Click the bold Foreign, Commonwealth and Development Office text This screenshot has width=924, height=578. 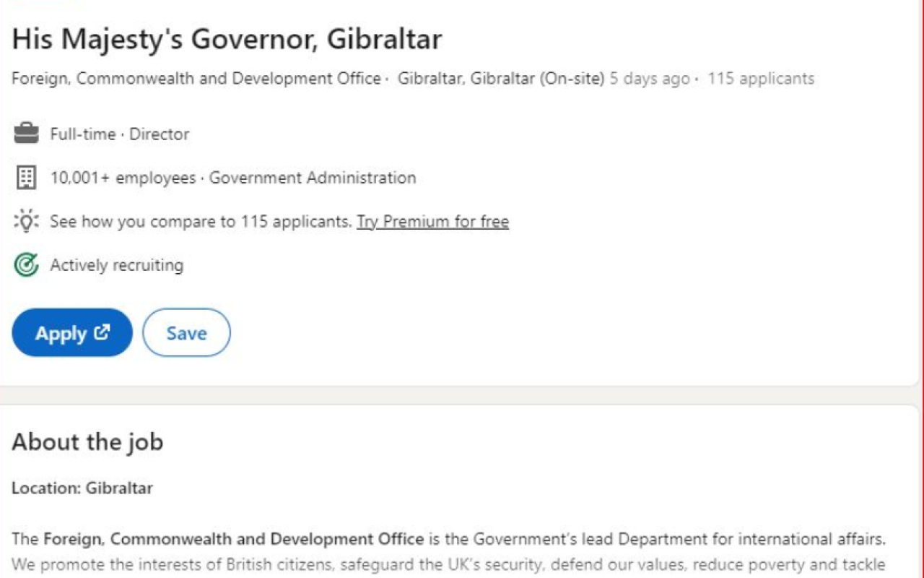click(x=234, y=539)
